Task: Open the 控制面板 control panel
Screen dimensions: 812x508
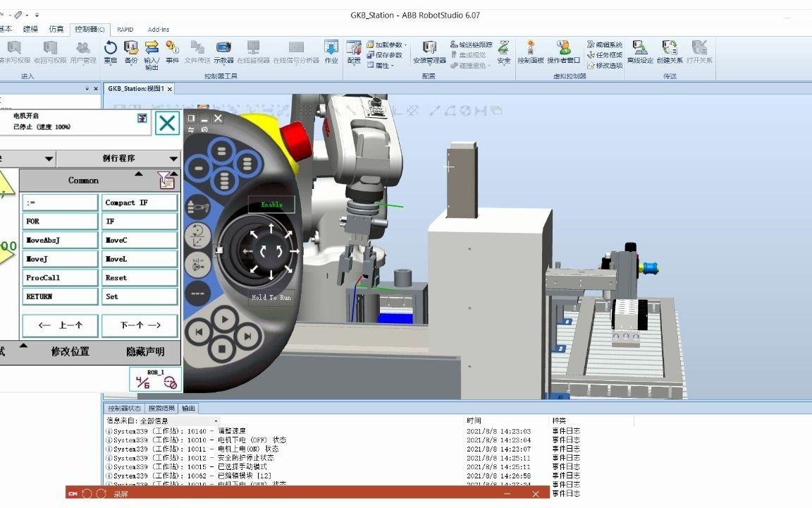Action: pyautogui.click(x=531, y=52)
